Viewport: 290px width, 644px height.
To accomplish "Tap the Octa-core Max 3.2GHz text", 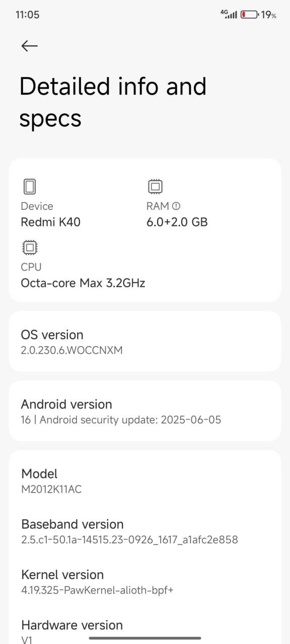I will point(83,283).
